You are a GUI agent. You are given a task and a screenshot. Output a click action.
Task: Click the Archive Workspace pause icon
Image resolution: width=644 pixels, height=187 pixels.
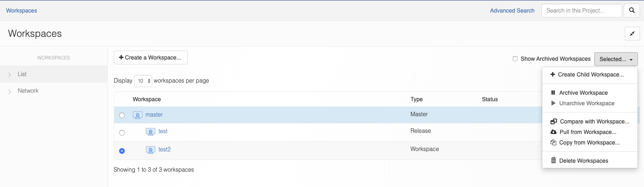tap(553, 93)
